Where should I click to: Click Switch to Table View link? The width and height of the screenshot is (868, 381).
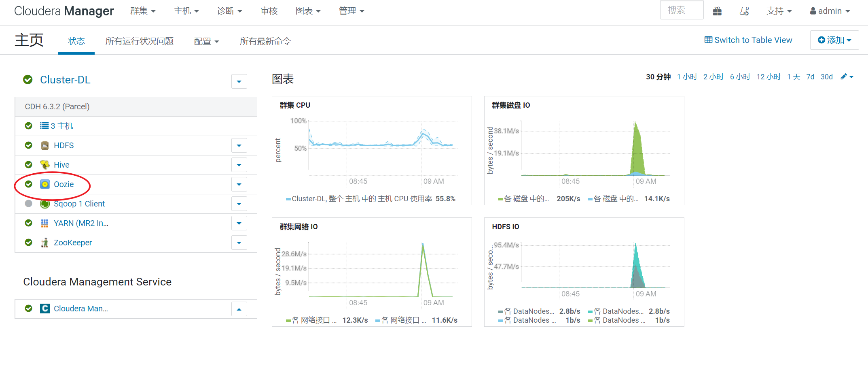pos(748,40)
